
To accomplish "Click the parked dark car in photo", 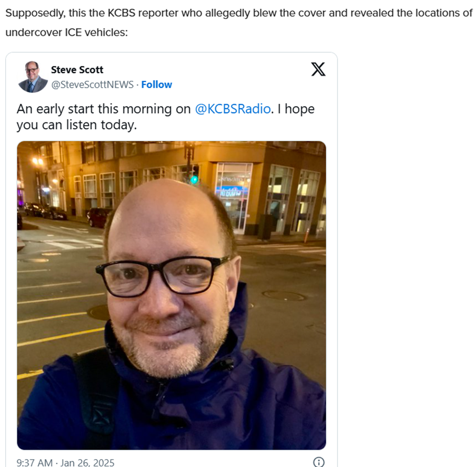I will 98,217.
